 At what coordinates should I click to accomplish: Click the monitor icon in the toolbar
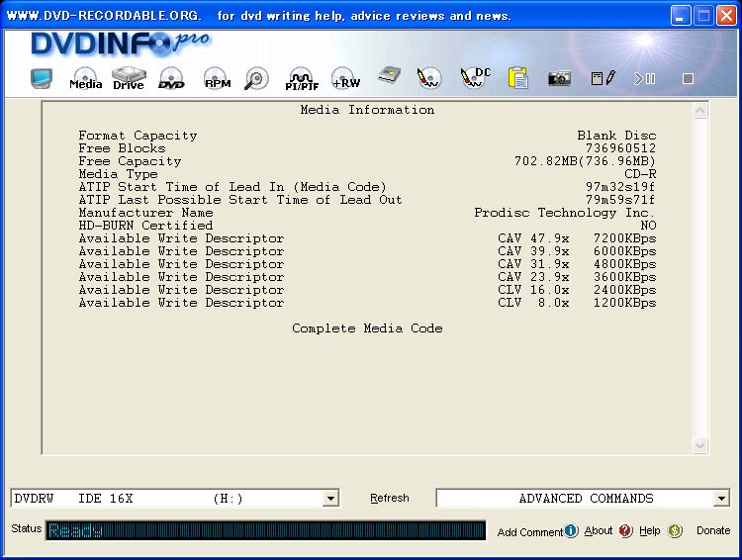point(42,78)
